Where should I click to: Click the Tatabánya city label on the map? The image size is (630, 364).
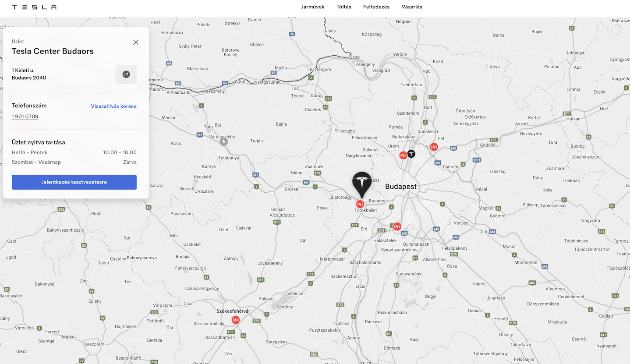point(229,158)
